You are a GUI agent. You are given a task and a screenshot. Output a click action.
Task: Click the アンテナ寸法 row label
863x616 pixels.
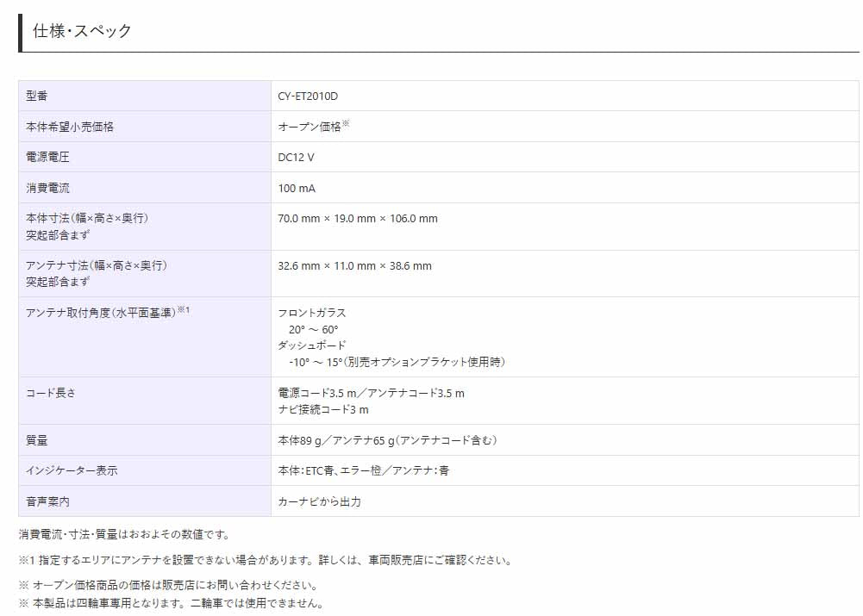point(95,266)
